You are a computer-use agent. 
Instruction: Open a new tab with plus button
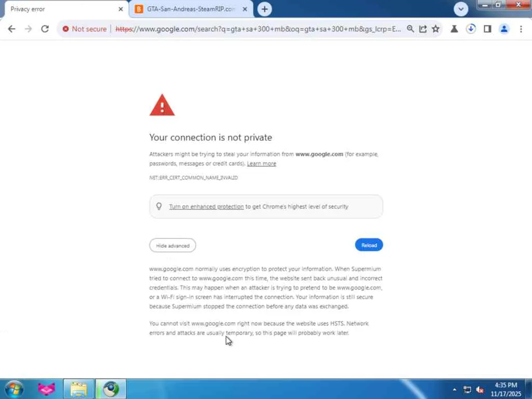(264, 9)
